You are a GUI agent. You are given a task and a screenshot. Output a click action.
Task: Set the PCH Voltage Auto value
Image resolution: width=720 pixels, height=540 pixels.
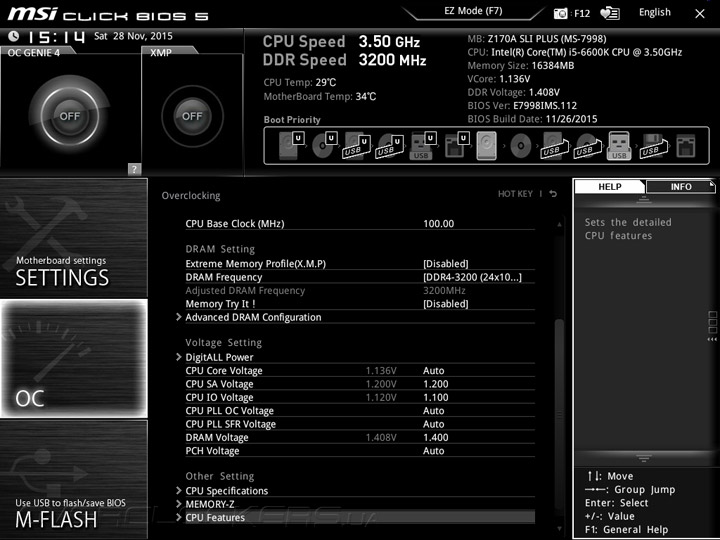pos(433,450)
